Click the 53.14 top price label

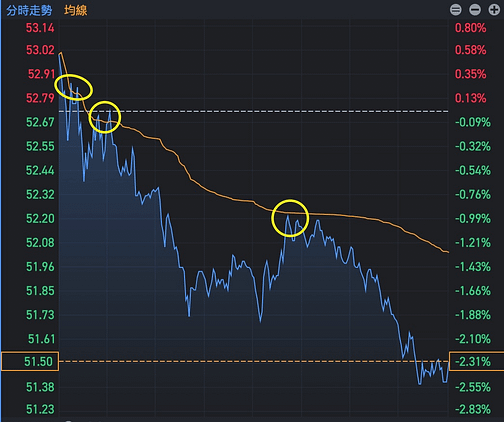click(x=40, y=28)
